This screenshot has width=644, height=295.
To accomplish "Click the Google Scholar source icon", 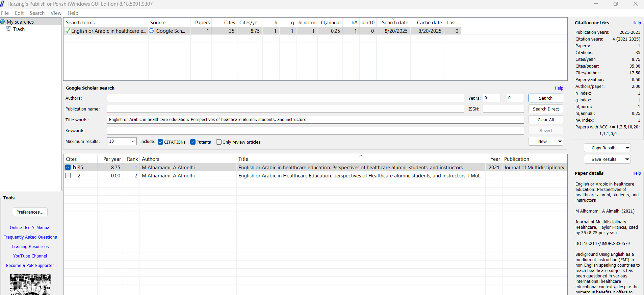I will pyautogui.click(x=152, y=31).
